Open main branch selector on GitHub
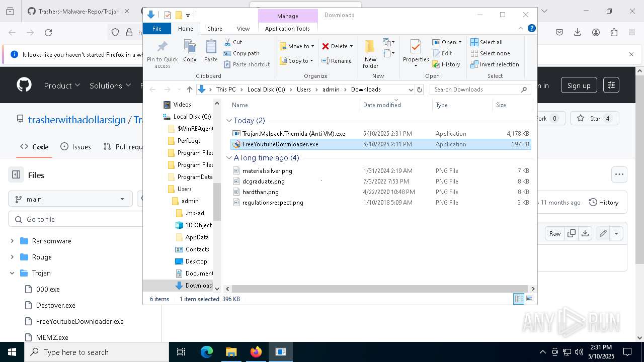644x362 pixels. [x=70, y=199]
